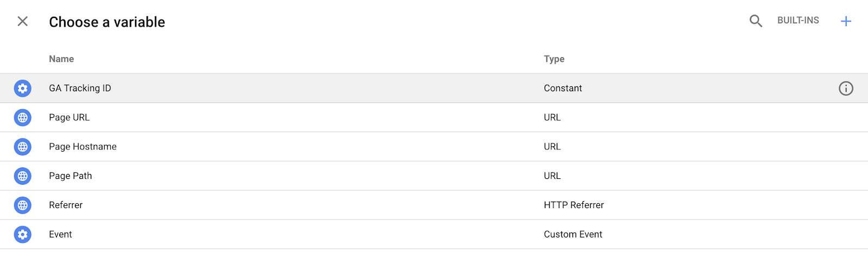Image resolution: width=868 pixels, height=263 pixels.
Task: Sort by the Name column header
Action: (x=61, y=59)
